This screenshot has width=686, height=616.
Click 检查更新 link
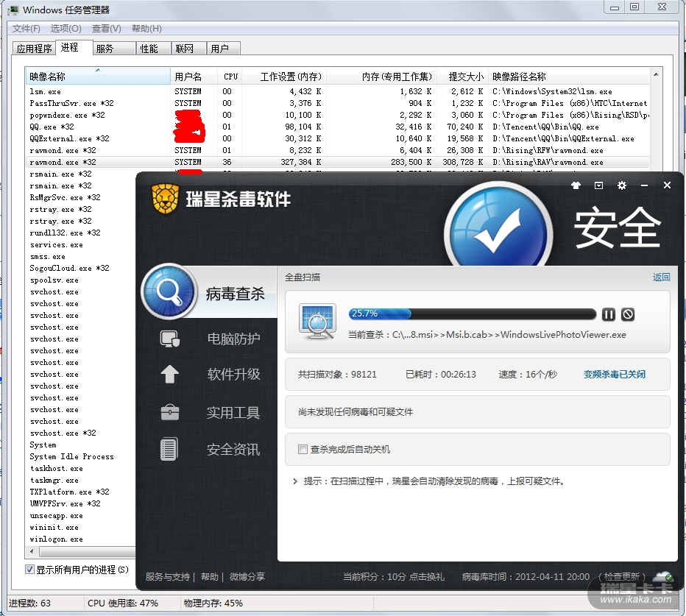[621, 576]
